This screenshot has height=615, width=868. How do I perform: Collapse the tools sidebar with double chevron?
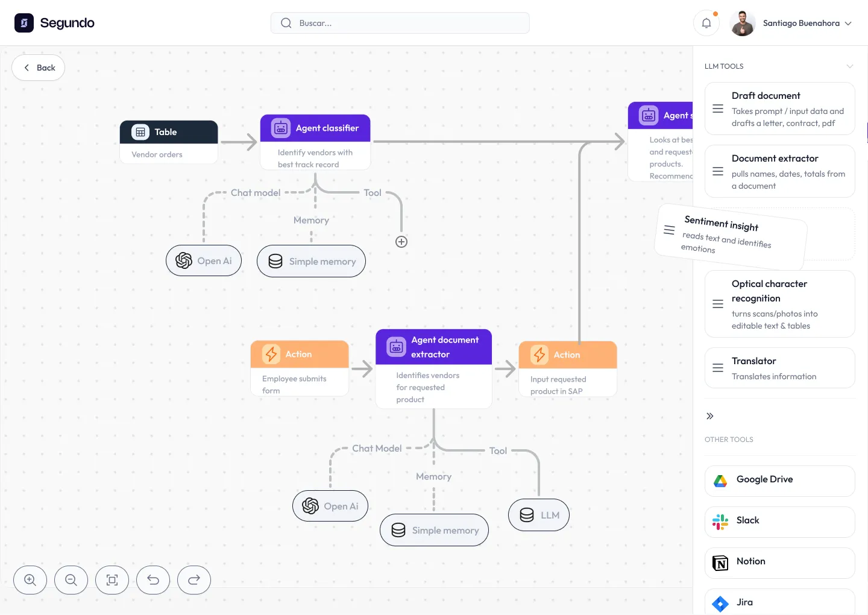pos(709,416)
